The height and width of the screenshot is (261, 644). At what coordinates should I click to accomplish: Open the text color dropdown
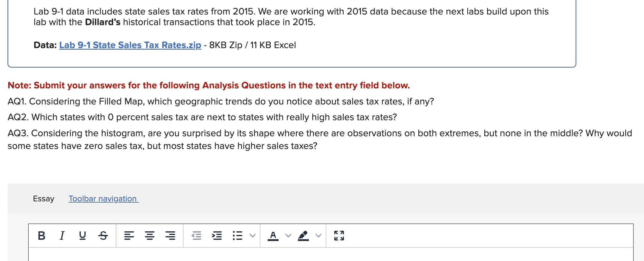(288, 236)
